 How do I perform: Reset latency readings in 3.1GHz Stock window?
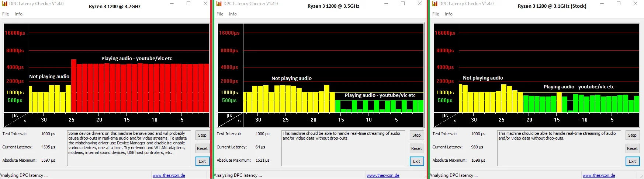point(632,148)
